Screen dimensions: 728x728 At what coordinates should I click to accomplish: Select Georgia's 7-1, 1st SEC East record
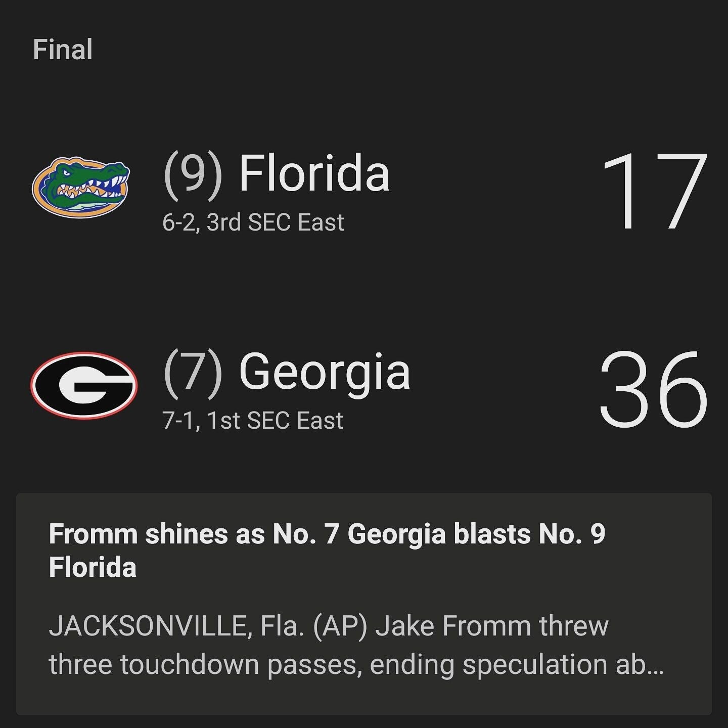coord(252,421)
